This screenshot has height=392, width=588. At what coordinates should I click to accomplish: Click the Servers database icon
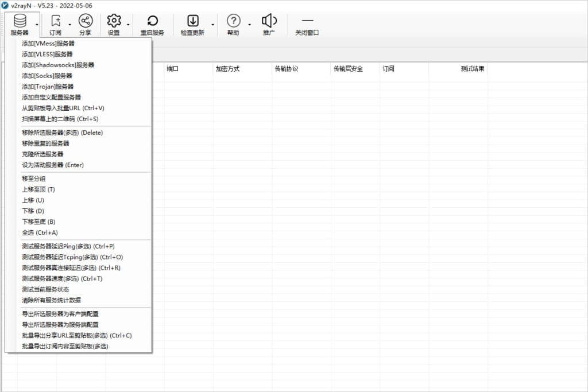tap(20, 21)
